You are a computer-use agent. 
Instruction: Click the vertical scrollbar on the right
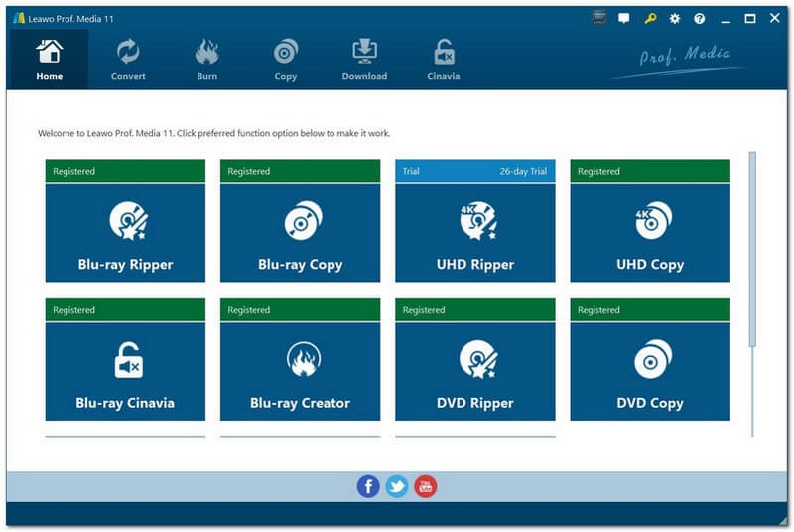(752, 248)
